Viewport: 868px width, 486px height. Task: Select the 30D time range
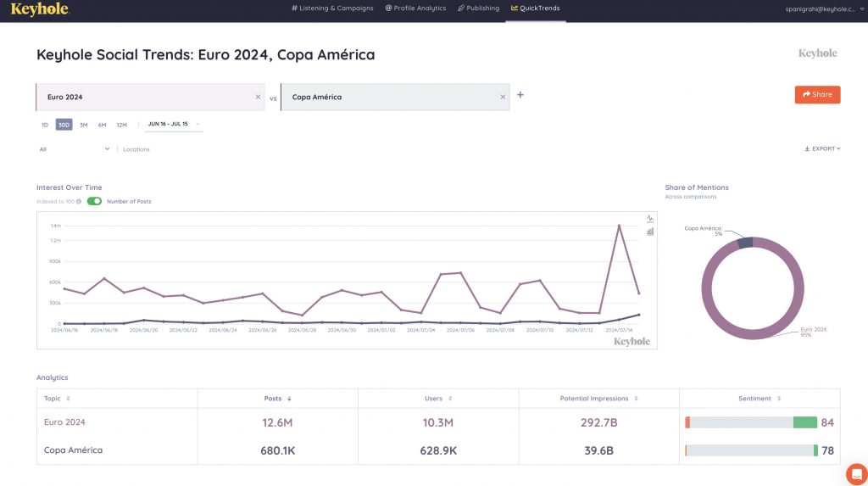(x=64, y=125)
